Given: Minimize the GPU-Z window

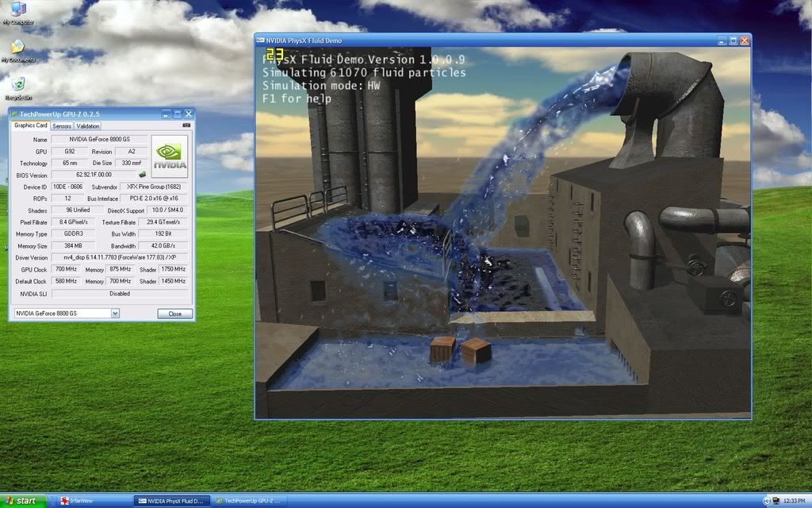Looking at the screenshot, I should click(166, 114).
